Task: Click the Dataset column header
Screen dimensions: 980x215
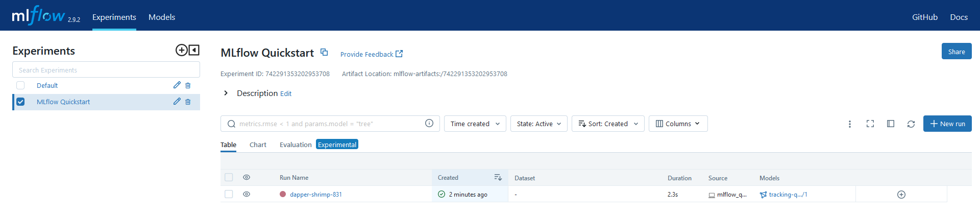Action: [x=525, y=178]
